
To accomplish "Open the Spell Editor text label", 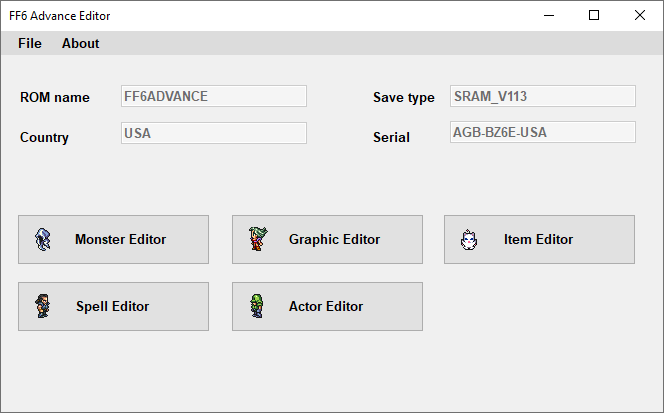I will (112, 306).
